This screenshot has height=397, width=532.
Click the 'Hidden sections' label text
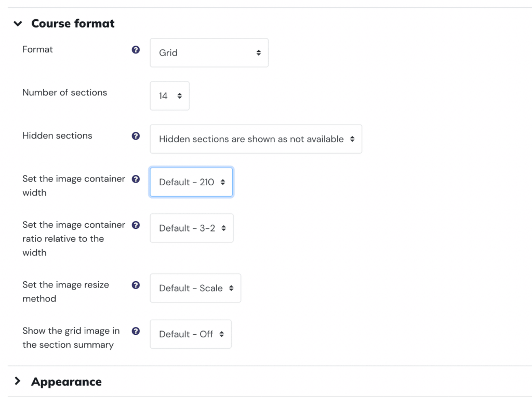pos(57,135)
